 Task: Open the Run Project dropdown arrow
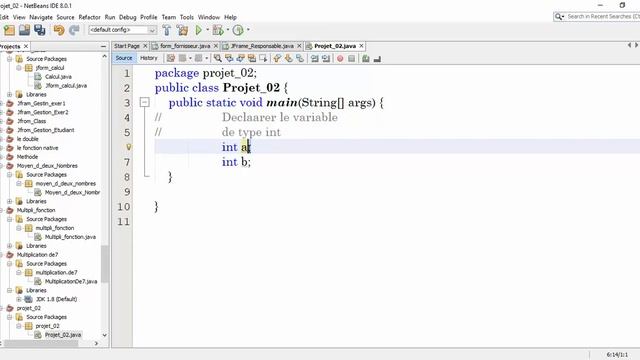tap(207, 30)
